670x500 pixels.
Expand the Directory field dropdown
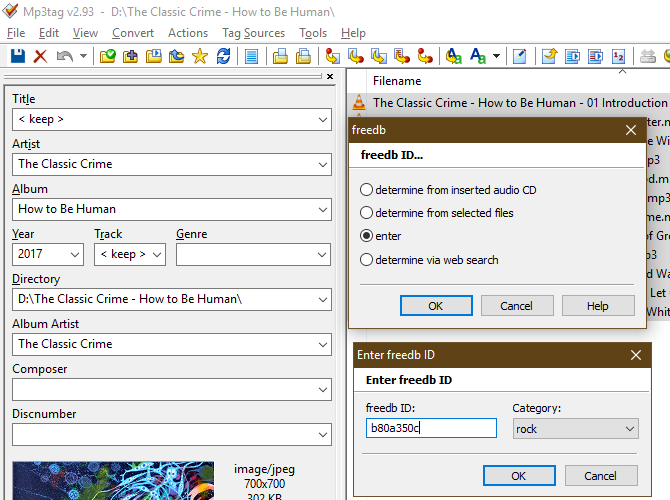pos(323,300)
